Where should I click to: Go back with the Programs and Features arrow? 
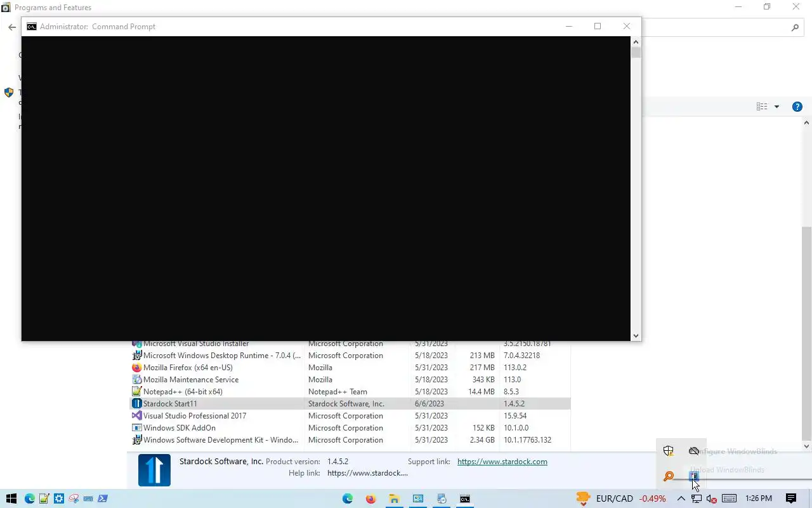click(12, 27)
